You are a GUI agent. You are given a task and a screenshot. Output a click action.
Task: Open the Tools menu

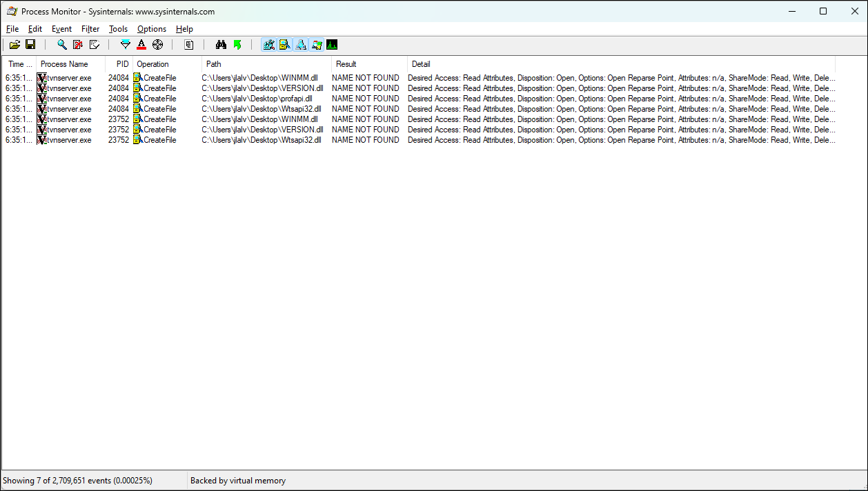118,29
